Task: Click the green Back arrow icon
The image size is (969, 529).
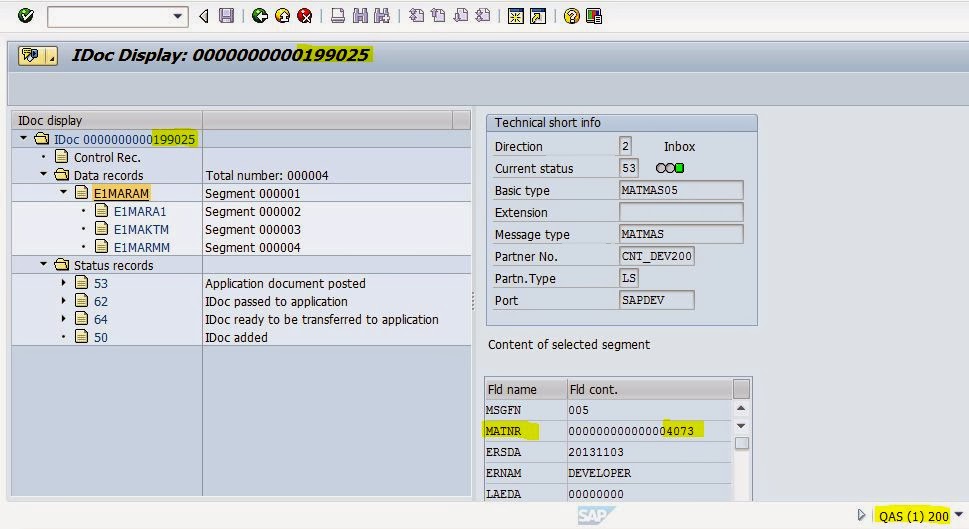Action: (x=260, y=16)
